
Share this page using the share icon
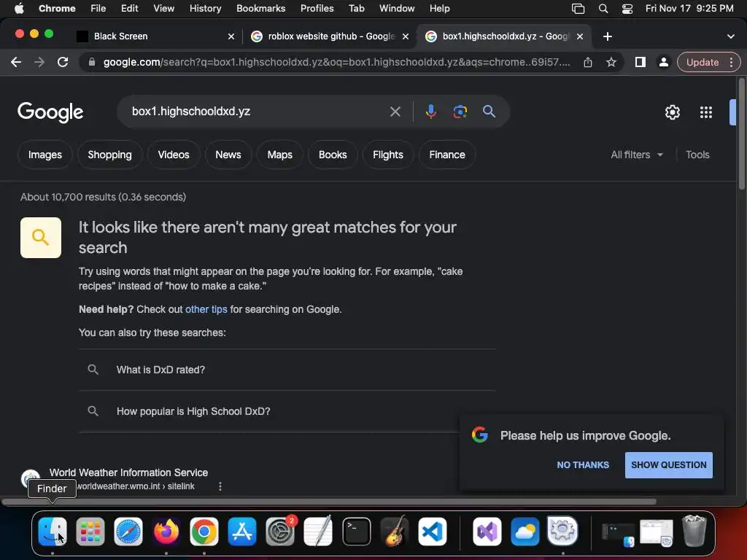(588, 62)
